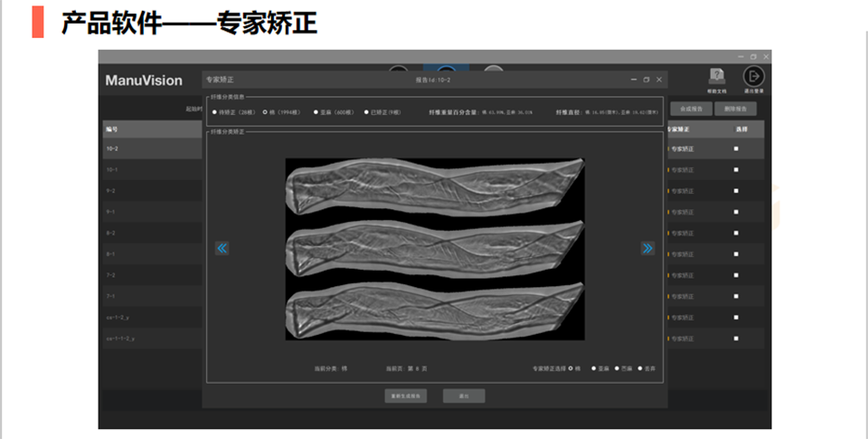The height and width of the screenshot is (439, 868).
Task: Click the 合成报告 button
Action: (x=692, y=109)
